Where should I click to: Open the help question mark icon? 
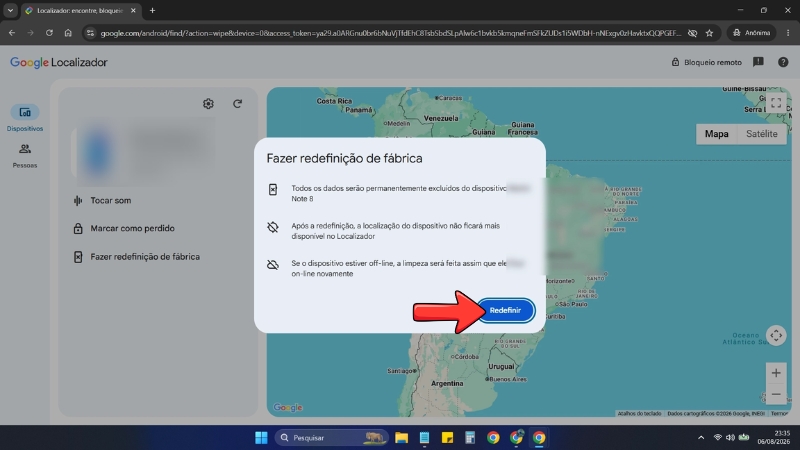coord(783,62)
